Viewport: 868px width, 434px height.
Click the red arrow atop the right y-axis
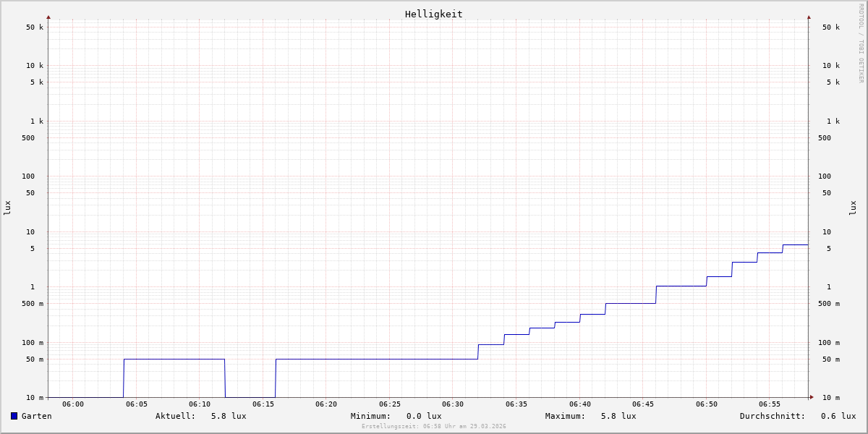809,17
